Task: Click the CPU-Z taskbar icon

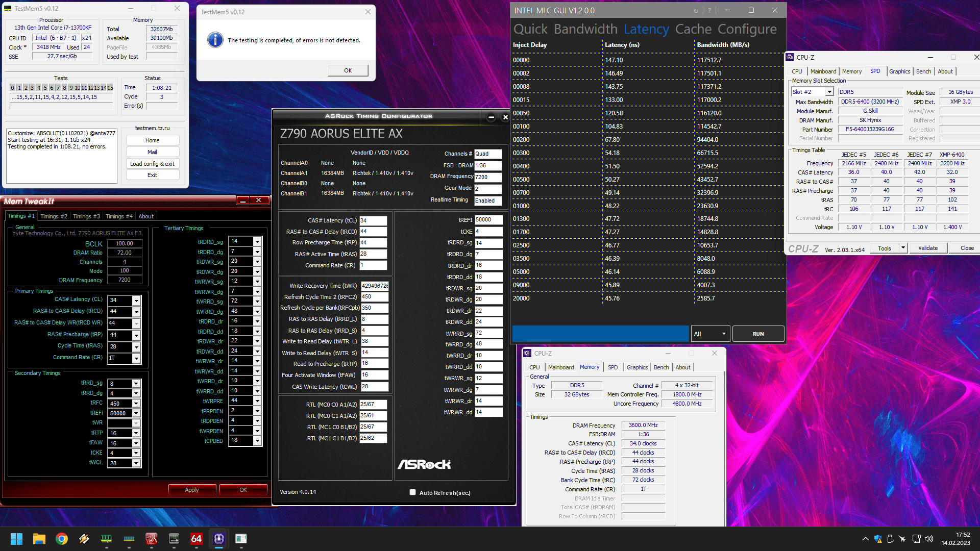Action: (x=219, y=539)
